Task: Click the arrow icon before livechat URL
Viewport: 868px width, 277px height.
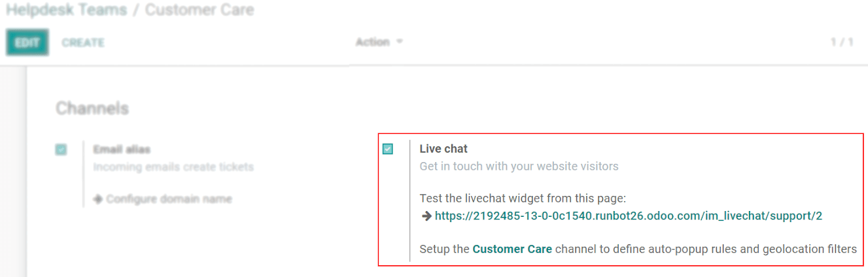Action: click(426, 216)
